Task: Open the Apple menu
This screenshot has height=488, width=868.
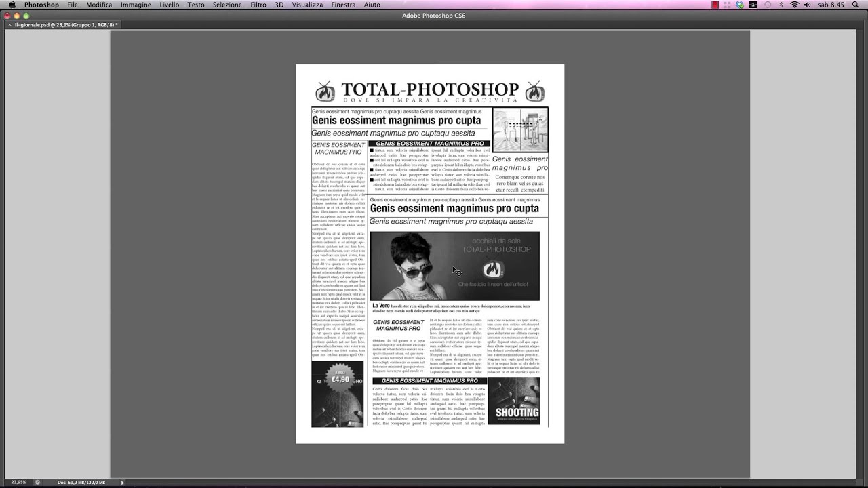Action: [x=12, y=5]
